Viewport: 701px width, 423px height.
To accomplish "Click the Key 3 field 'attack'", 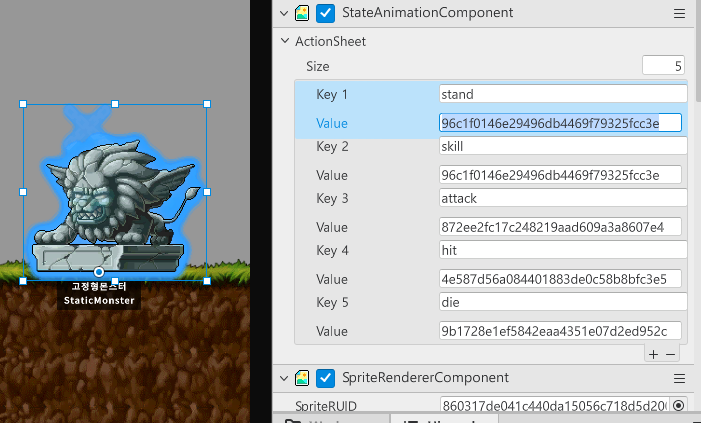I will [563, 198].
